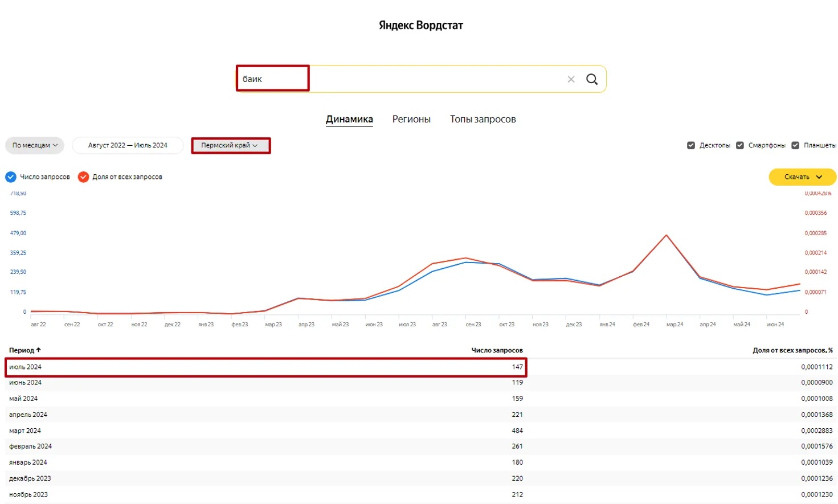Click the Скачать download button
Image resolution: width=838 pixels, height=504 pixels.
pos(796,177)
